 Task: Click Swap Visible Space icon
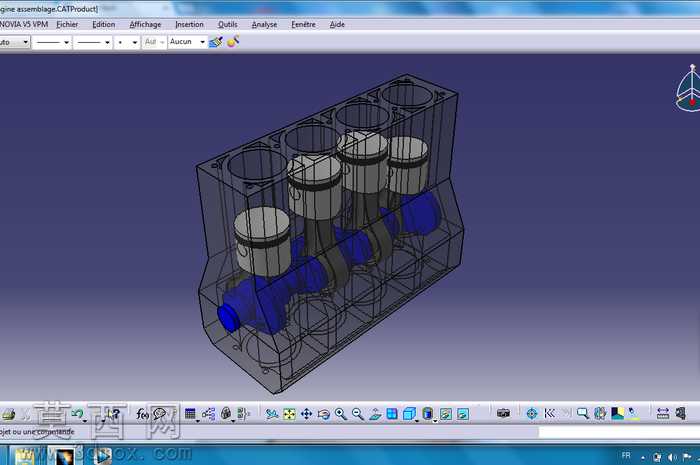pos(463,414)
